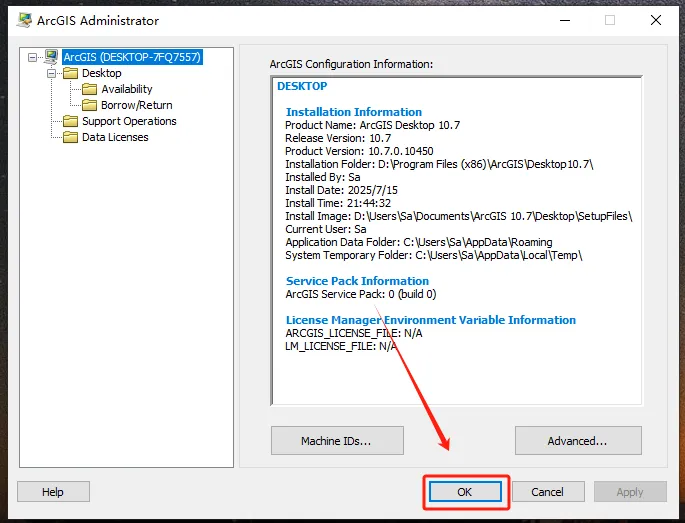This screenshot has height=523, width=685.
Task: Select ArcGIS (DESKTOP-7FQ7557) tree item
Action: 132,57
